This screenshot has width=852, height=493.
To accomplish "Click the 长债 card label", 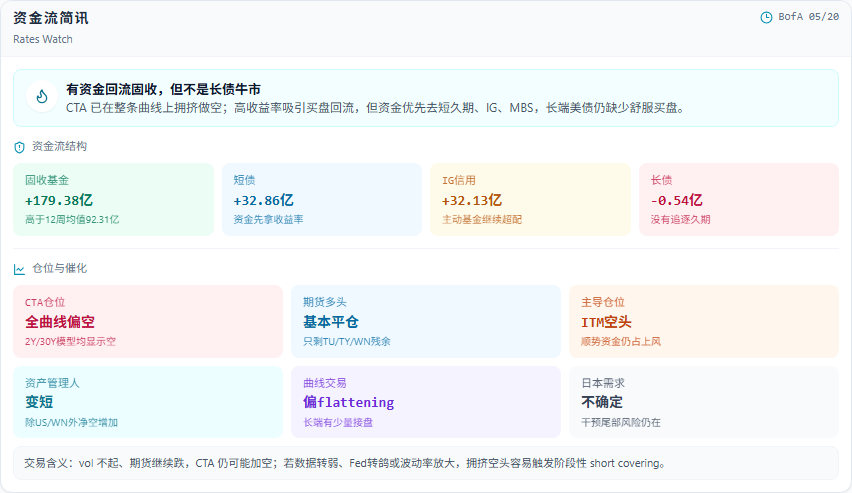I will click(661, 180).
